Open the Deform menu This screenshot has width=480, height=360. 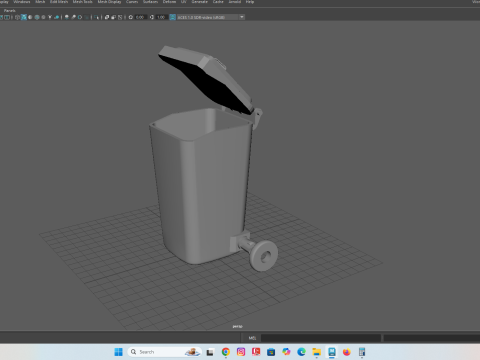[x=169, y=2]
